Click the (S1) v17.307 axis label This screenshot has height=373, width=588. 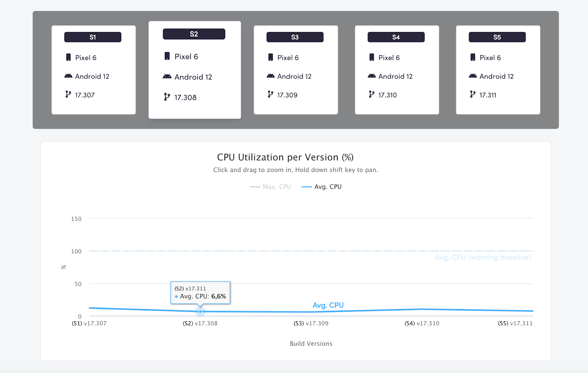89,323
